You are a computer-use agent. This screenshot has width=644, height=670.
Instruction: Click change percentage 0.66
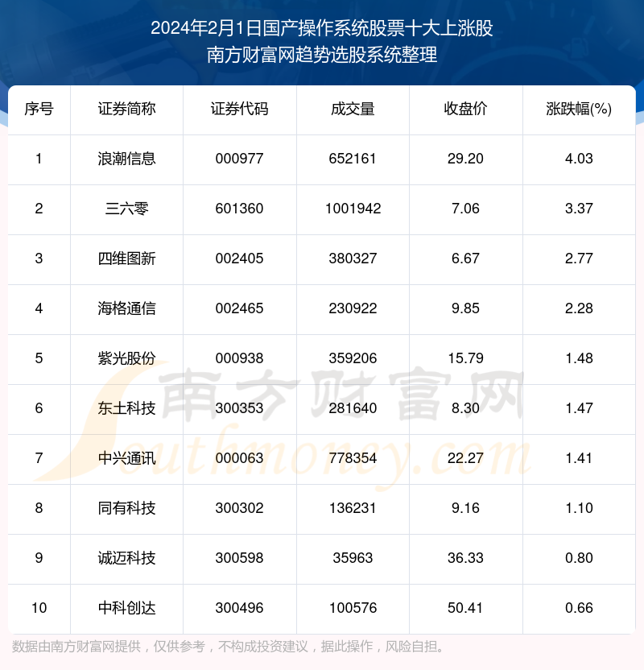click(x=579, y=608)
